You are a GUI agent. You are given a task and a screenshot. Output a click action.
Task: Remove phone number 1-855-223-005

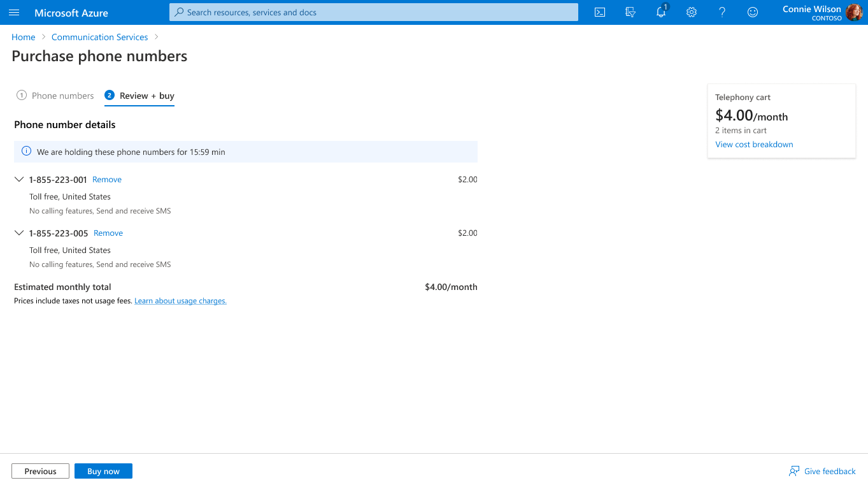[108, 233]
